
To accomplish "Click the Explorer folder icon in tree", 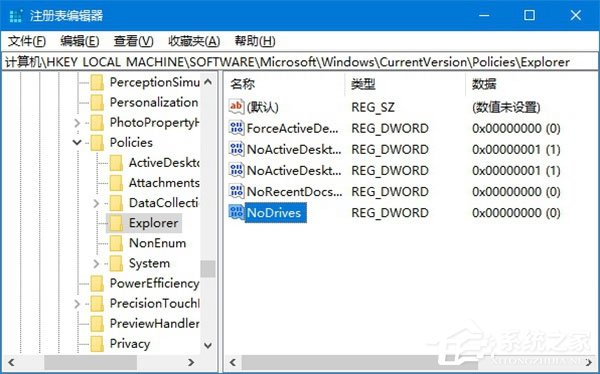I will (x=116, y=224).
